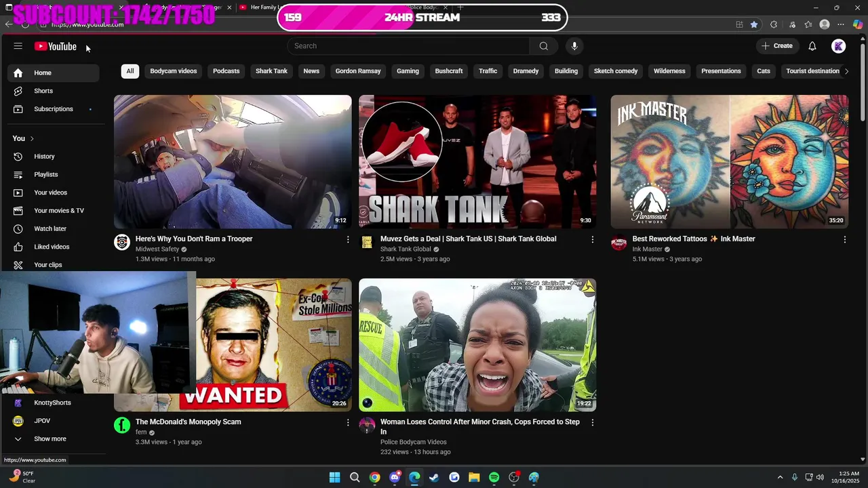Open fern channel avatar

(x=122, y=426)
